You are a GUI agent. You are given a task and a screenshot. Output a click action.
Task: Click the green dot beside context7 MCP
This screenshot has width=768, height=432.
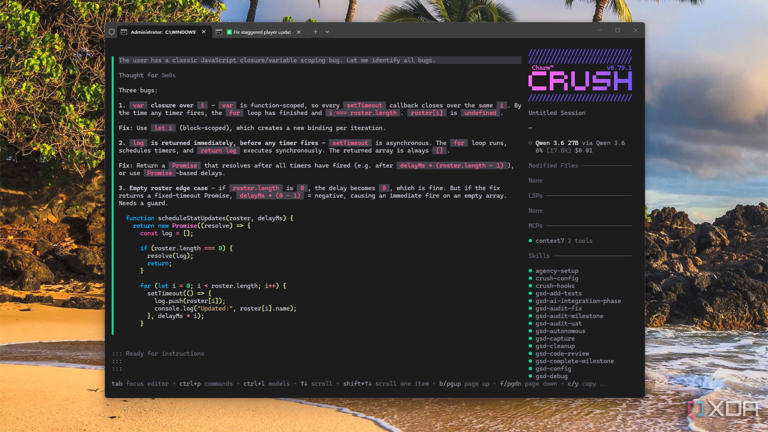click(530, 240)
